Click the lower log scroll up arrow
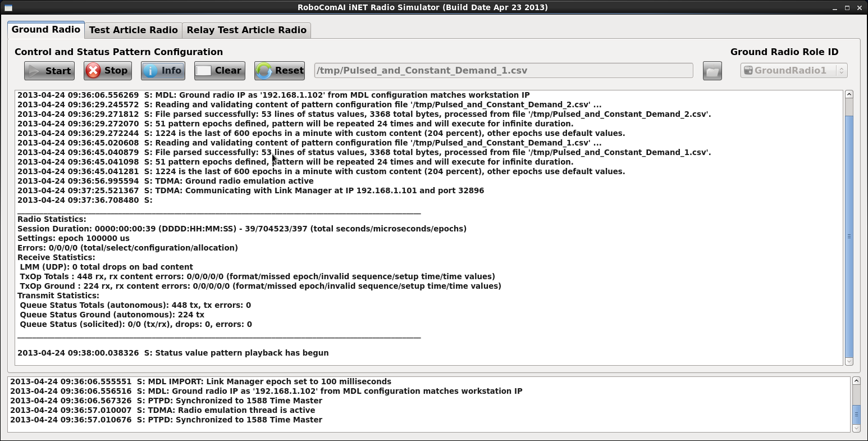 pos(856,381)
